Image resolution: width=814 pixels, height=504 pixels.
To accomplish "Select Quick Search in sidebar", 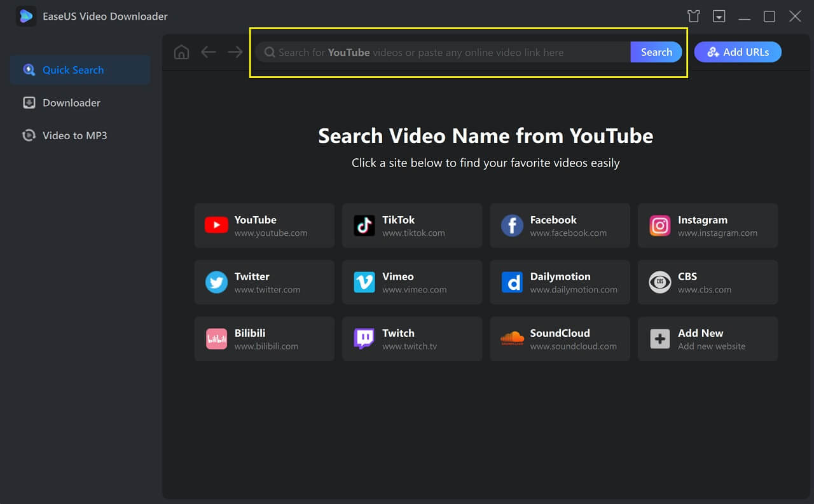I will (x=80, y=70).
